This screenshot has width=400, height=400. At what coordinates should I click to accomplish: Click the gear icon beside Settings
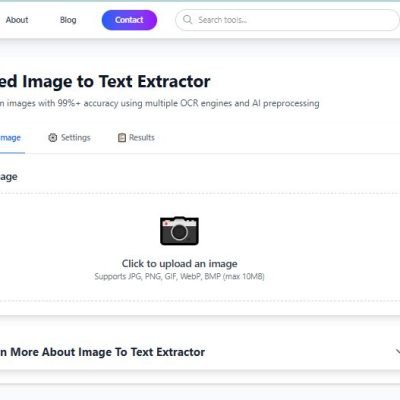pos(53,138)
